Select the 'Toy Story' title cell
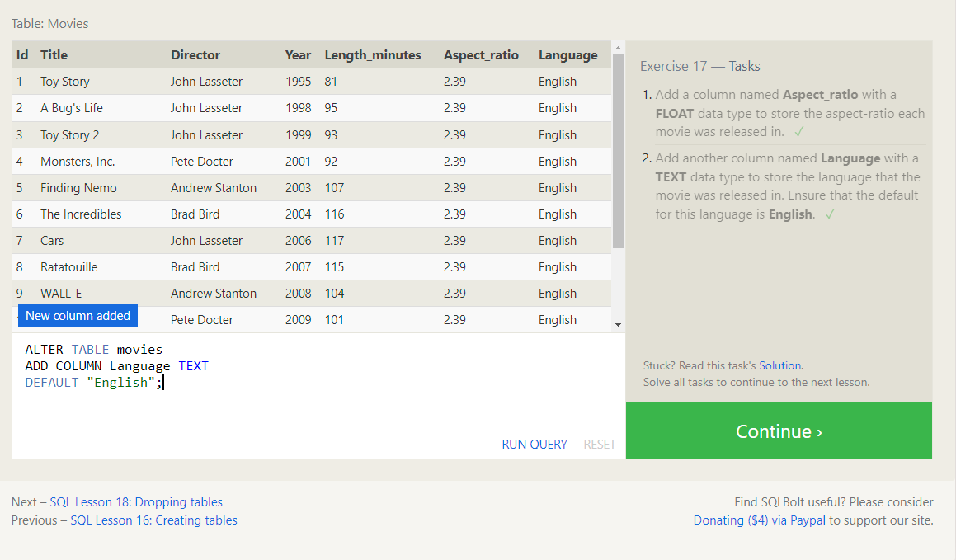 click(x=65, y=82)
